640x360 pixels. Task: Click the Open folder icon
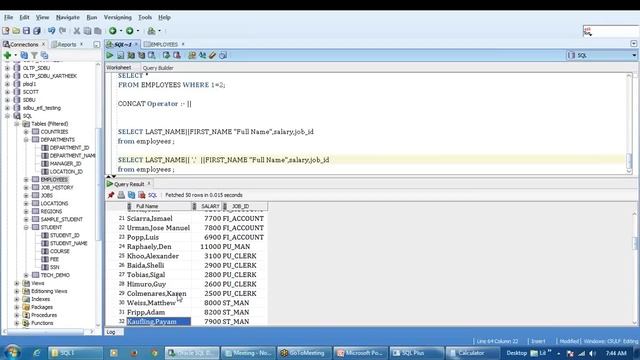pos(16,31)
